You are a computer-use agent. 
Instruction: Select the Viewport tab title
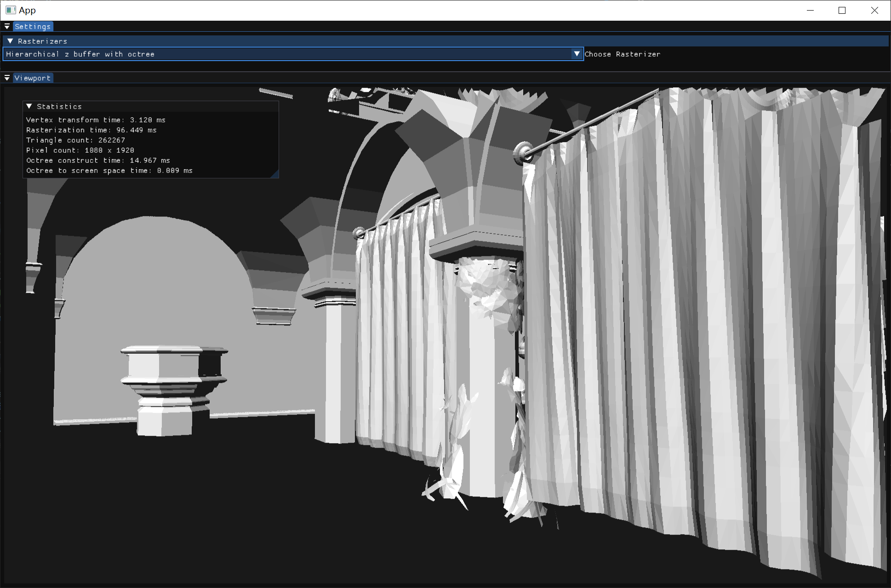point(33,78)
